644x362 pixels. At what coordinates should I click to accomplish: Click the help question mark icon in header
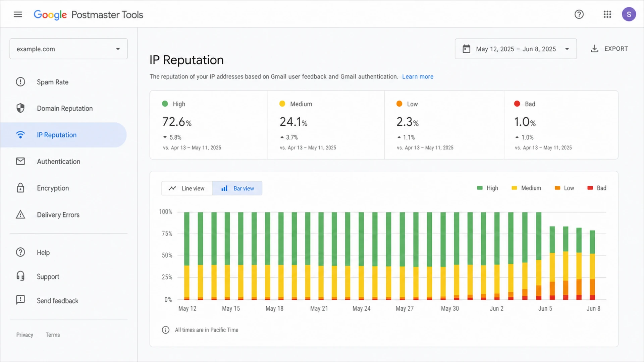579,14
